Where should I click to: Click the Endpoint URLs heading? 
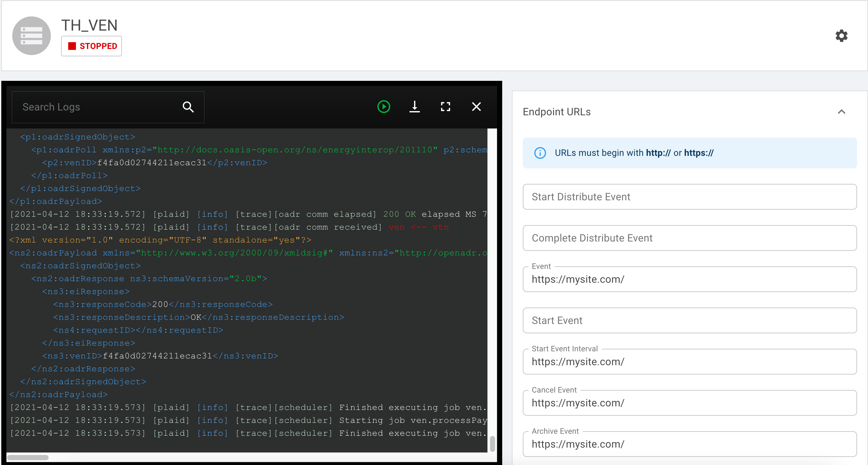(x=557, y=112)
